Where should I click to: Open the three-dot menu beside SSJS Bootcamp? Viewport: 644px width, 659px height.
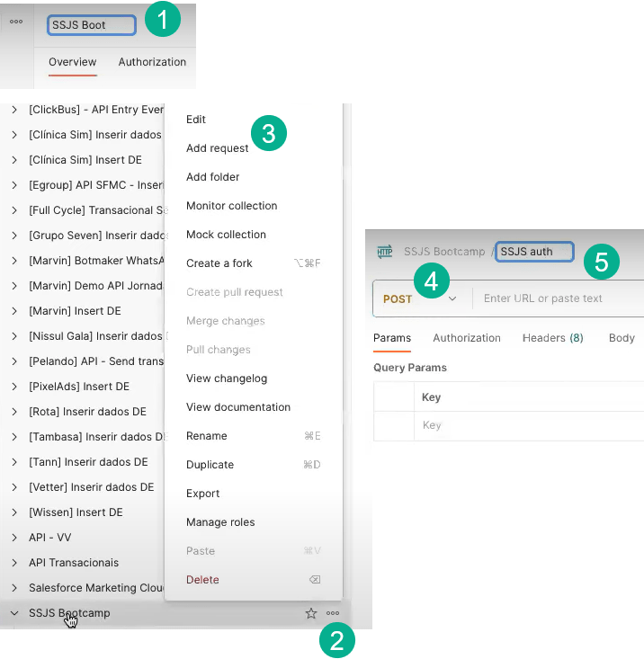point(333,613)
